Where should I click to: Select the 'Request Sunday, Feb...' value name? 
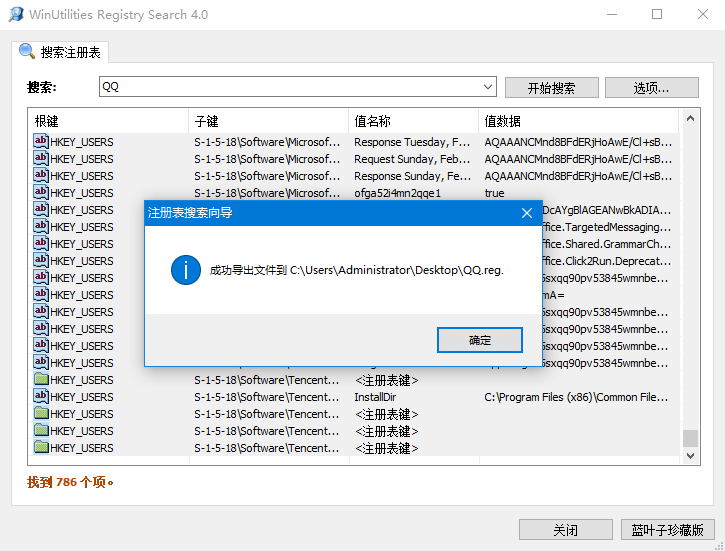coord(412,159)
